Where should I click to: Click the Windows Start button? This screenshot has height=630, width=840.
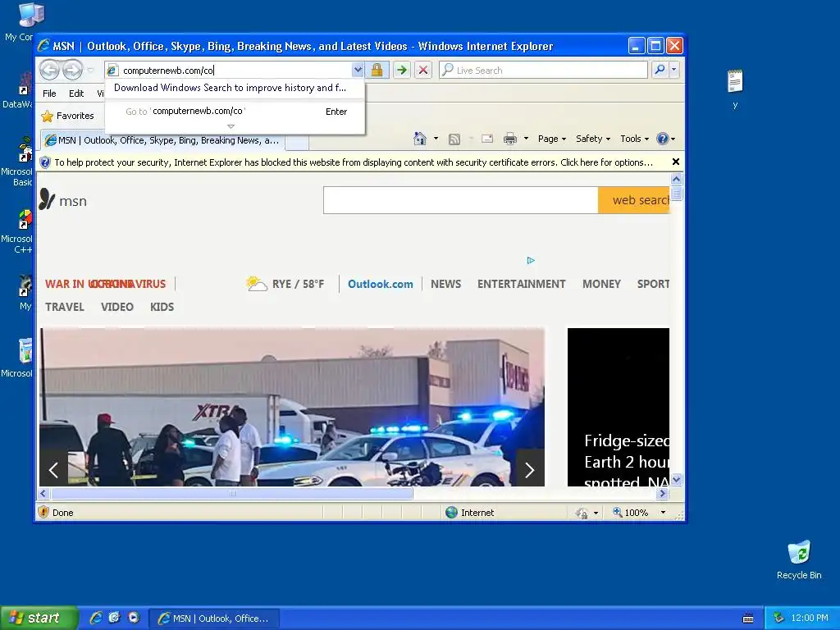tap(39, 618)
